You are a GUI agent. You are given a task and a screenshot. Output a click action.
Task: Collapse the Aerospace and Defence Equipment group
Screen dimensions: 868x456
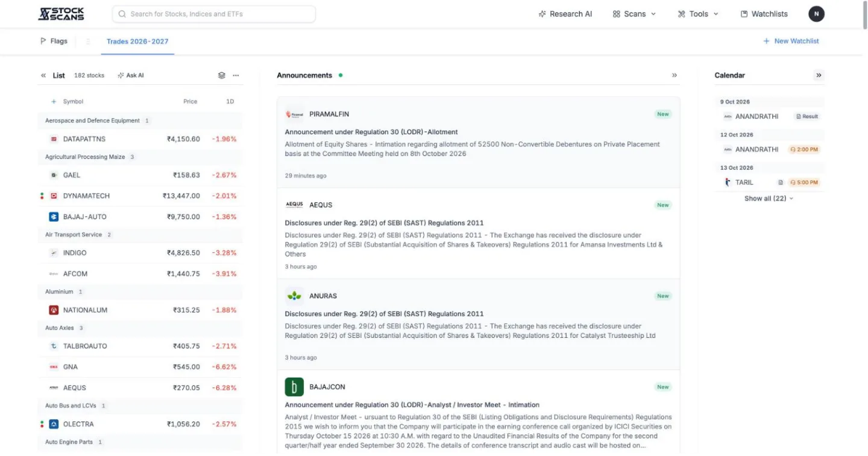(140, 120)
